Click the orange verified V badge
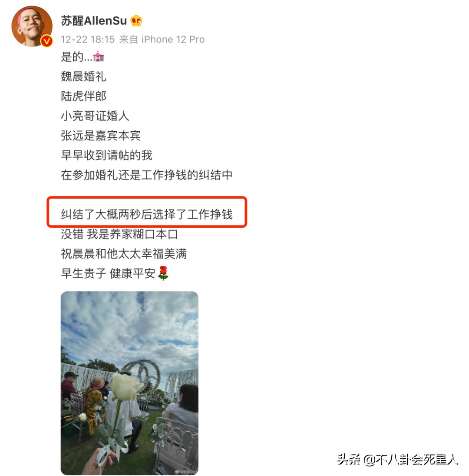Viewport: 469px width, 476px height. coord(46,41)
